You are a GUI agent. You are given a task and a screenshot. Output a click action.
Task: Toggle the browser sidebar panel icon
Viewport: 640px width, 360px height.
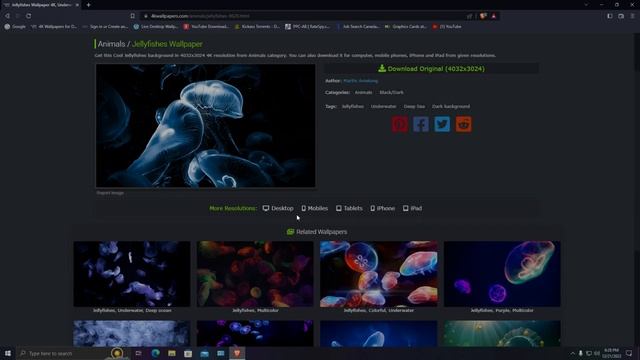point(609,16)
